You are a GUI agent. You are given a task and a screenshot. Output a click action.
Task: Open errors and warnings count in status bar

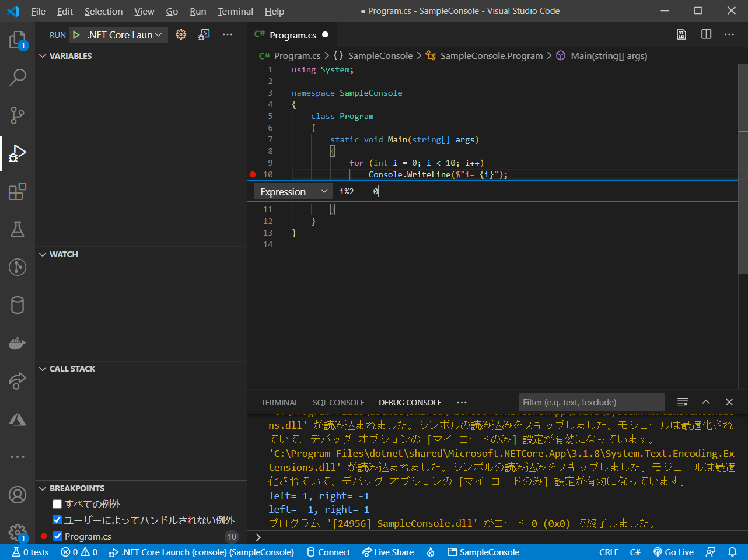(79, 552)
